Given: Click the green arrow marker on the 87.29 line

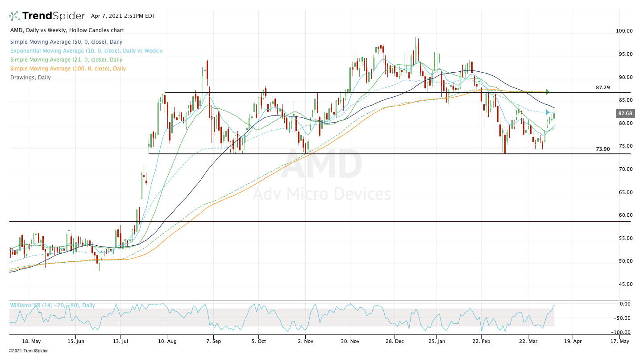Looking at the screenshot, I should 548,92.
